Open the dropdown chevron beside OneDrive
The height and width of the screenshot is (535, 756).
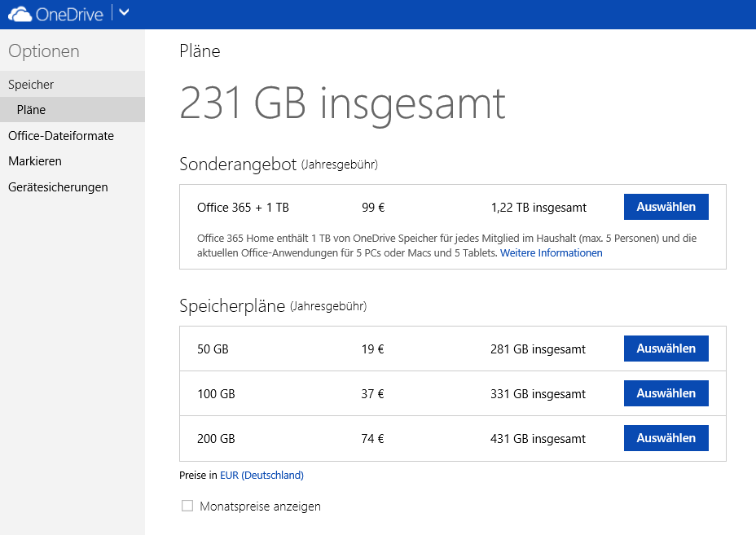click(x=124, y=12)
